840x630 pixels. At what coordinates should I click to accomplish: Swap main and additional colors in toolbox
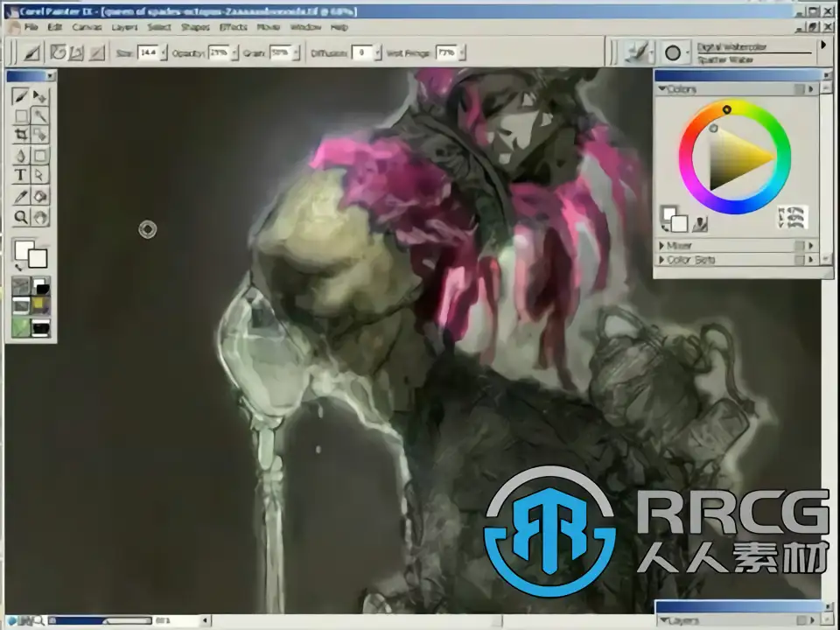click(x=18, y=266)
